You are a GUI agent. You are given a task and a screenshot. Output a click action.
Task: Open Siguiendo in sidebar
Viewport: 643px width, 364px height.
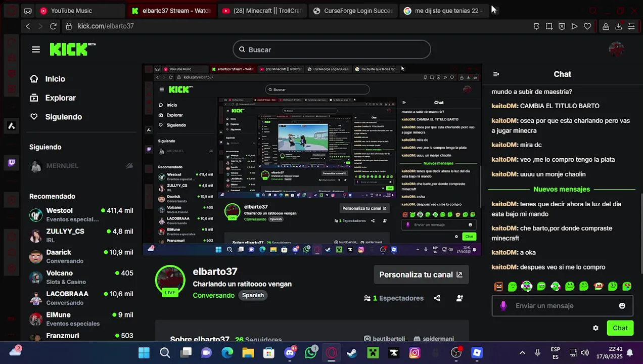click(x=56, y=117)
